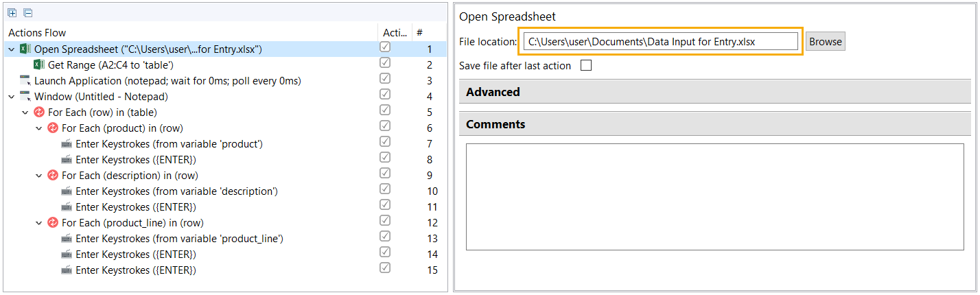The image size is (980, 295).
Task: Click the loop icon of For Each (description)
Action: (53, 175)
